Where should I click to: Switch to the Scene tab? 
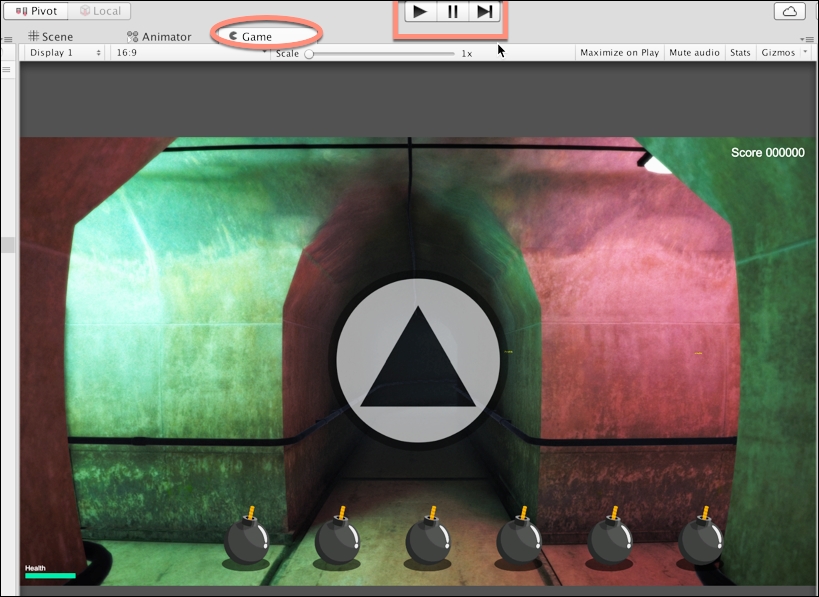tap(51, 36)
